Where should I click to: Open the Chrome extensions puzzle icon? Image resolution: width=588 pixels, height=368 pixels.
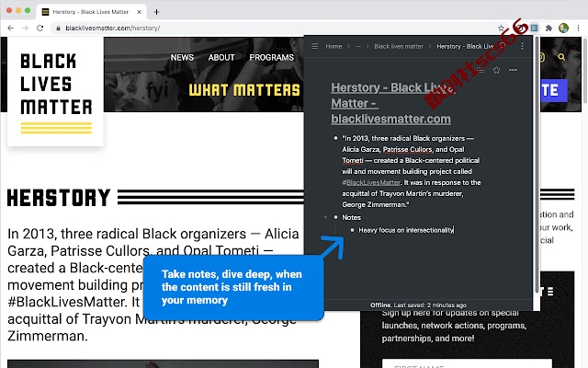click(x=549, y=29)
